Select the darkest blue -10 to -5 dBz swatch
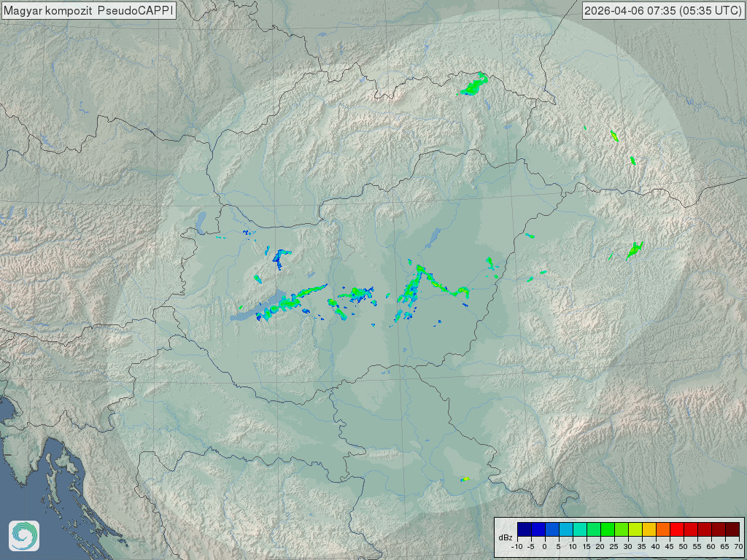This screenshot has height=560, width=747. coord(524,529)
